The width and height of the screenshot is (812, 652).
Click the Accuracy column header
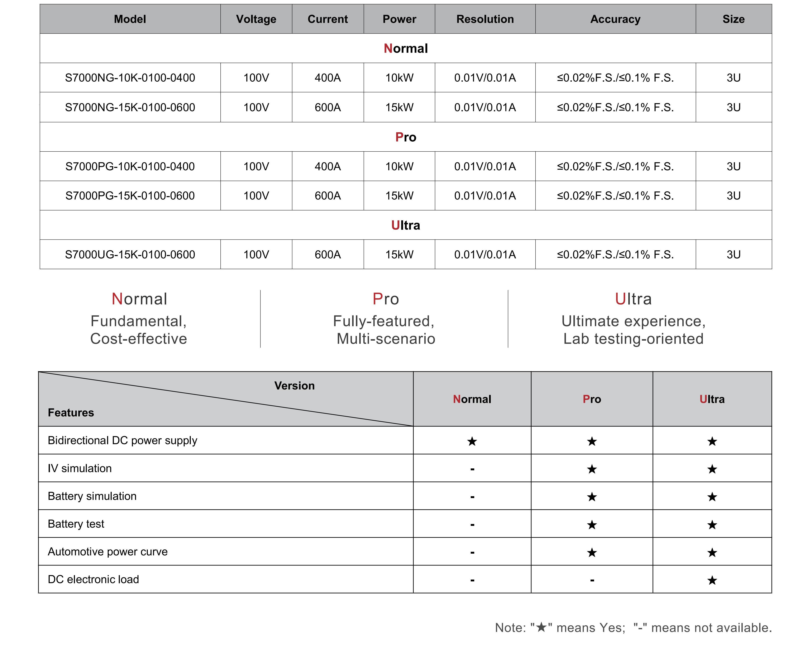click(x=615, y=19)
